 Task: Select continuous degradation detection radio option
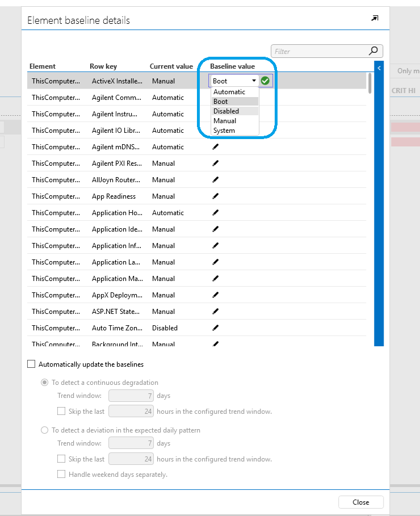click(44, 383)
